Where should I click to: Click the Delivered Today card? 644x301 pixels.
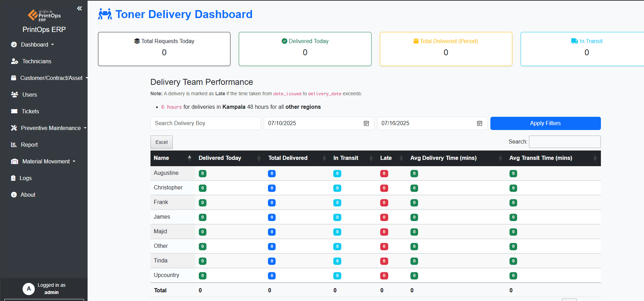point(305,49)
